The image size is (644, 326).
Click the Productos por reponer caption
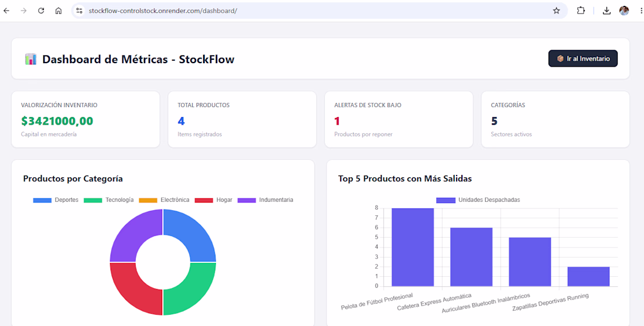[363, 134]
